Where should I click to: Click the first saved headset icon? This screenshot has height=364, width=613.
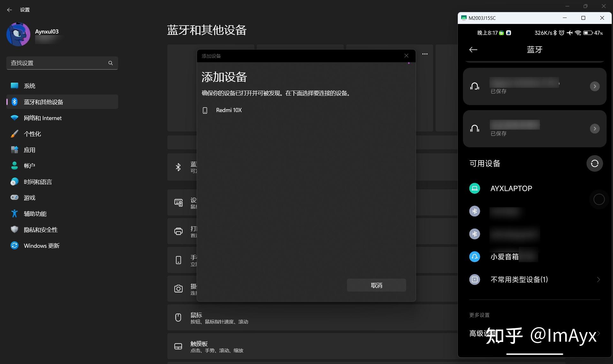[x=475, y=86]
